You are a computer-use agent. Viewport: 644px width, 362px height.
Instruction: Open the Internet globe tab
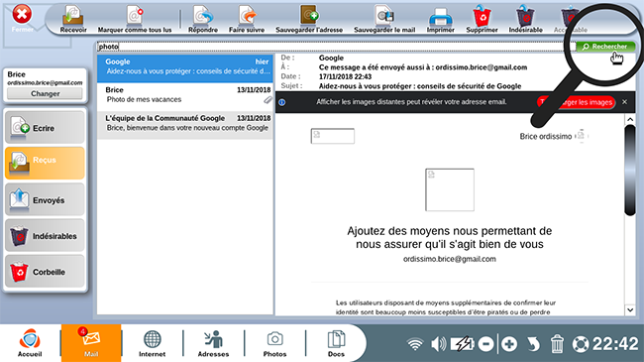152,343
